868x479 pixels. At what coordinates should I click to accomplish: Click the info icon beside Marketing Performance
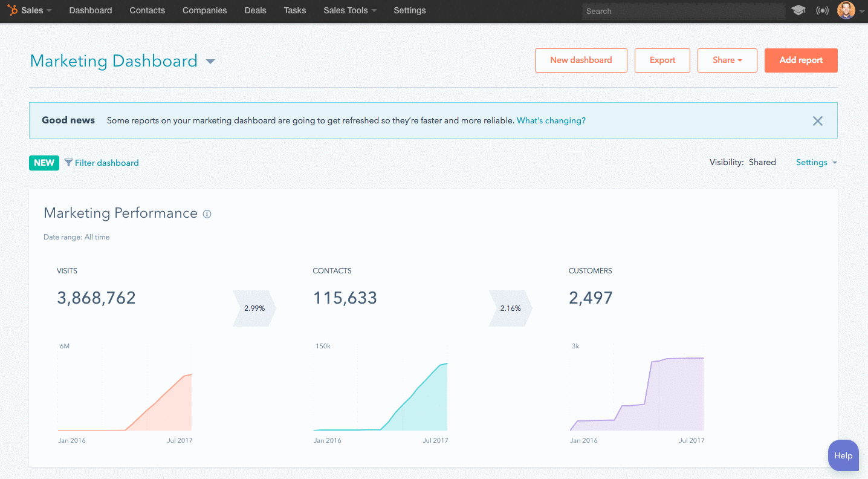point(207,214)
